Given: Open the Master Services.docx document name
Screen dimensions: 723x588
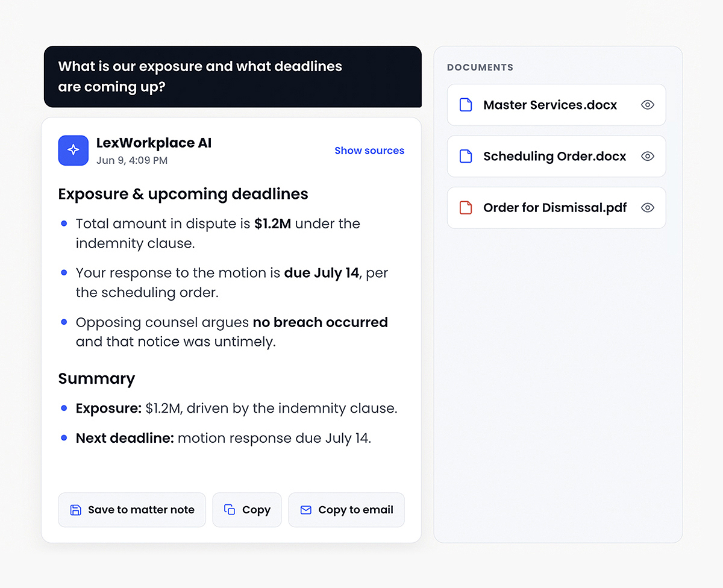Looking at the screenshot, I should tap(550, 105).
